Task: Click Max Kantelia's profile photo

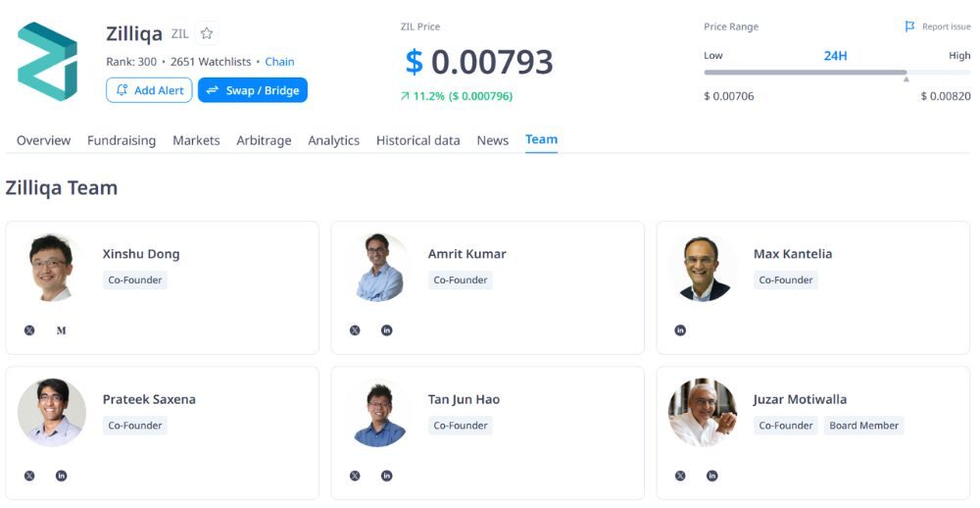Action: [x=705, y=268]
